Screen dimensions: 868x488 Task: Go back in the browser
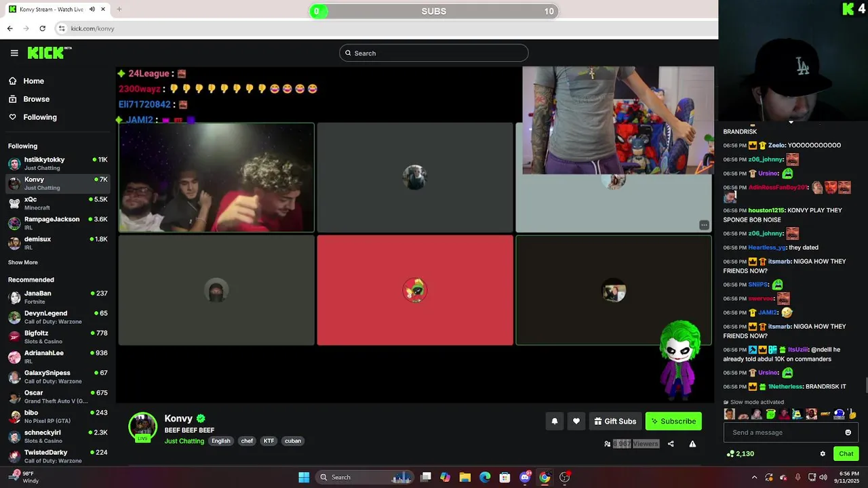9,28
